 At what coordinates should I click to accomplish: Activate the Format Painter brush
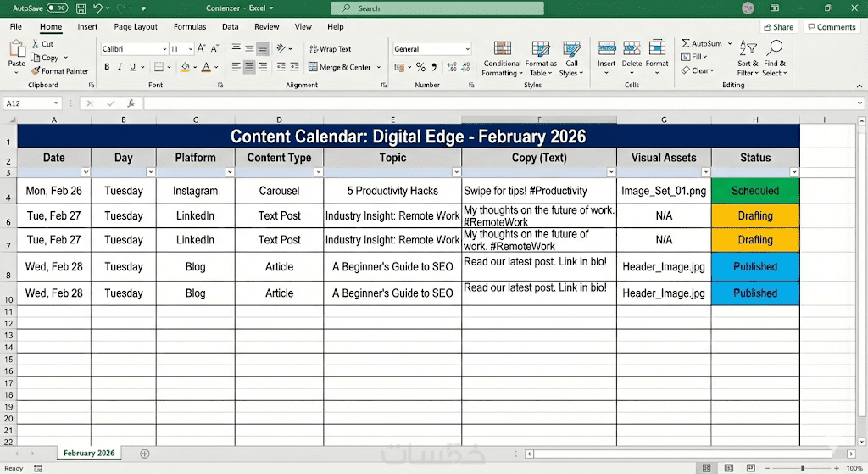point(60,71)
